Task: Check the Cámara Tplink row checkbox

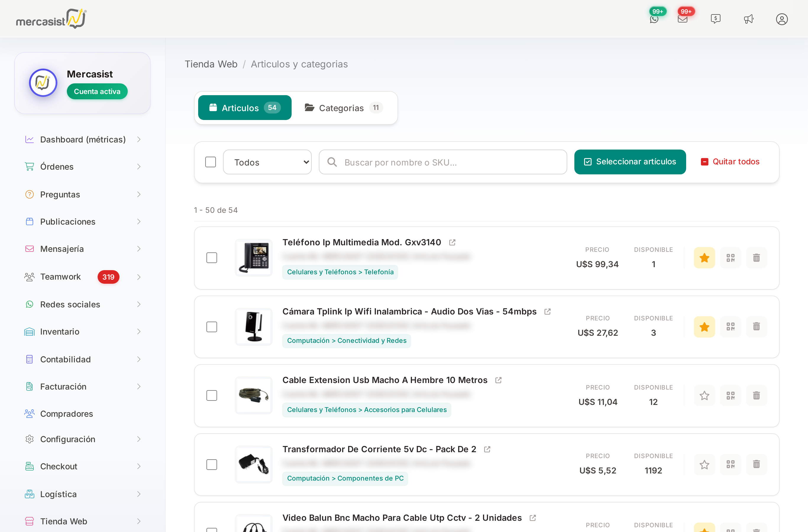Action: (x=211, y=327)
